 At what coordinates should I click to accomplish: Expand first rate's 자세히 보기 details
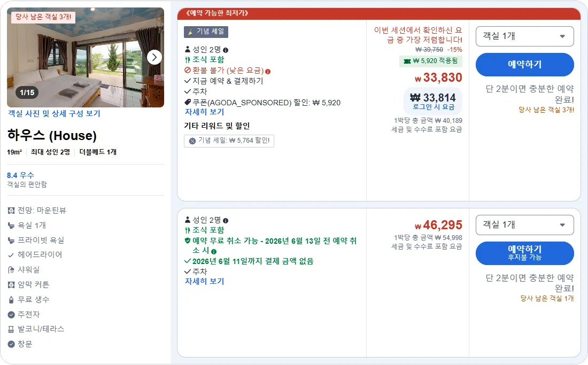coord(204,112)
